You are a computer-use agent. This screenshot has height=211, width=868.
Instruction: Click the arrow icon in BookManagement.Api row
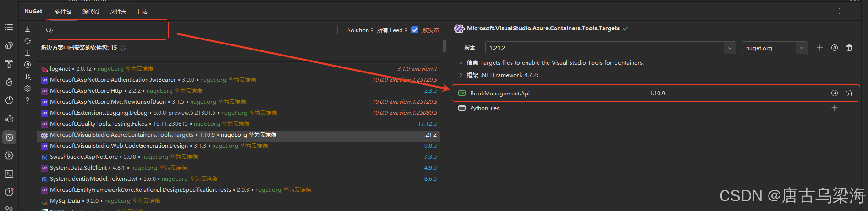point(835,93)
